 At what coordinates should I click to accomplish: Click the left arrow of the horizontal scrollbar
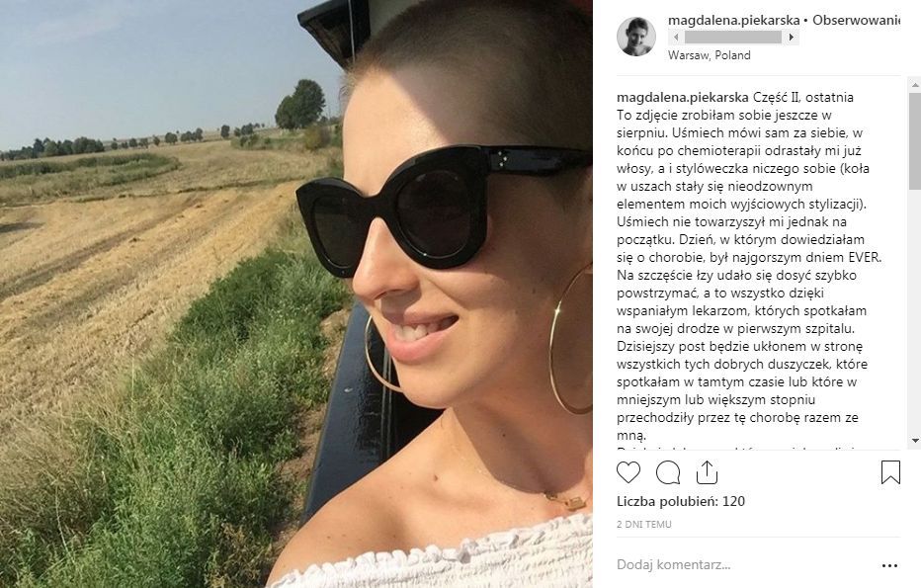pos(676,38)
